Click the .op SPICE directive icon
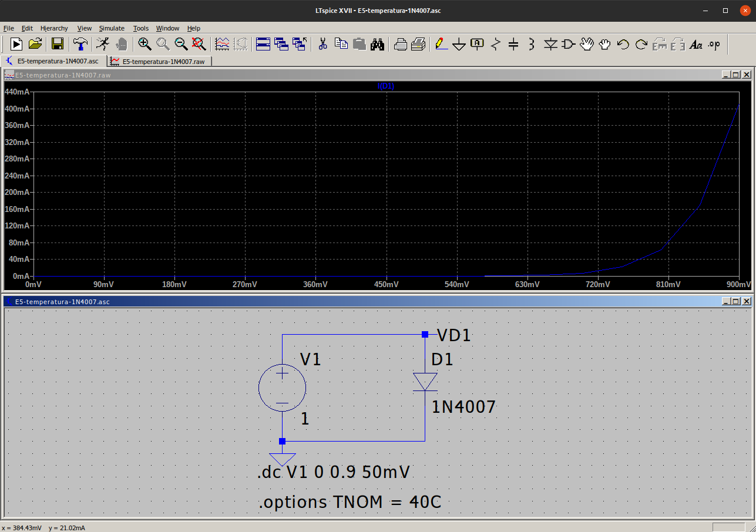The height and width of the screenshot is (532, 756). coord(714,43)
